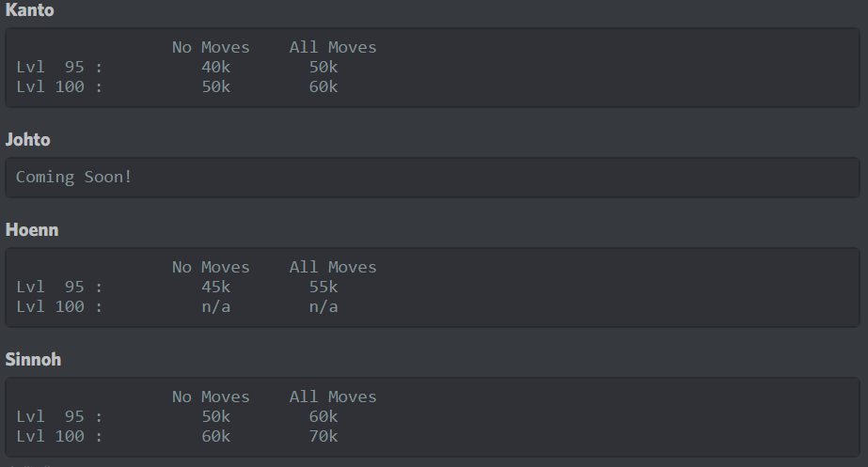Click the "No Moves" column header in Kanto
The height and width of the screenshot is (467, 868).
211,47
